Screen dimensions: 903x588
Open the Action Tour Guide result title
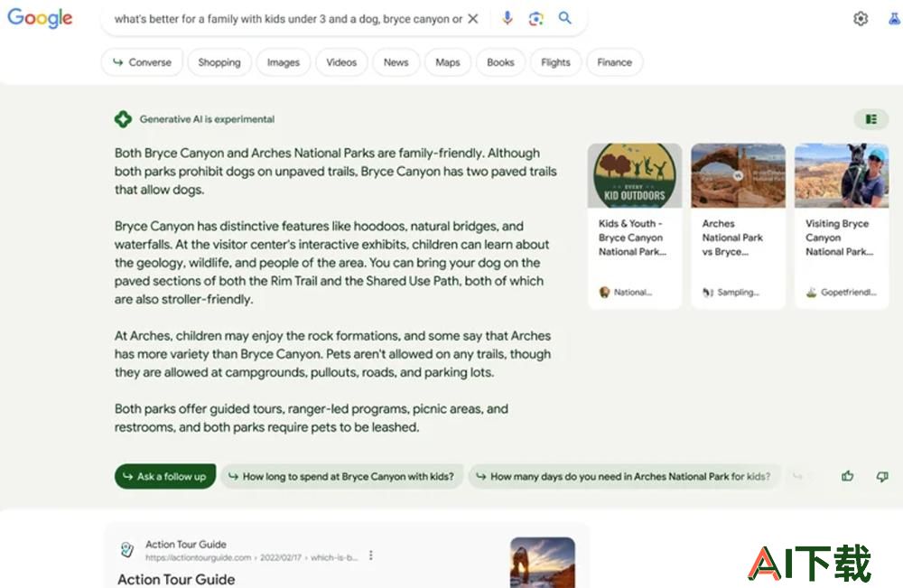(x=176, y=579)
